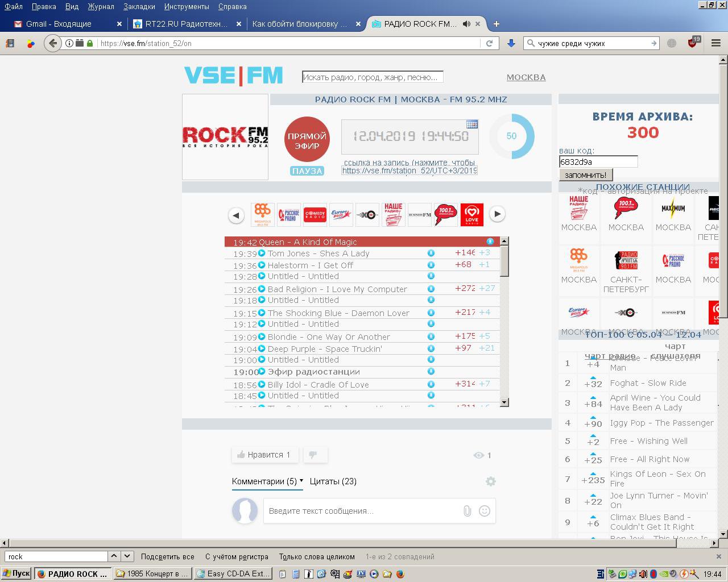The width and height of the screenshot is (728, 582).
Task: Open the Megapolis FM logo in carousel
Action: (262, 214)
